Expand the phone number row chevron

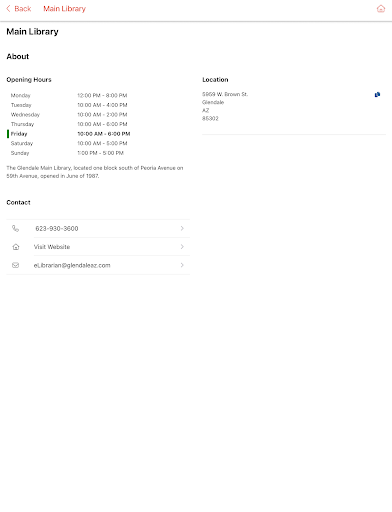182,228
